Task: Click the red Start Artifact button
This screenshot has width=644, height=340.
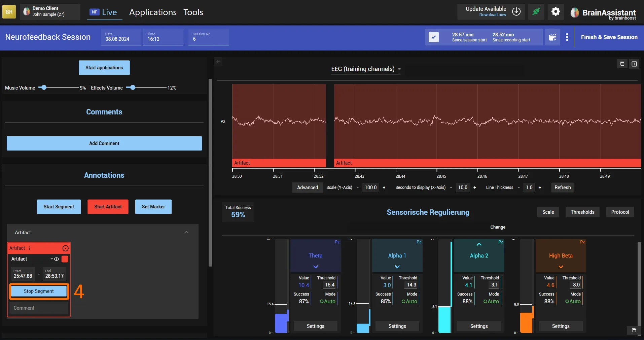Action: click(x=108, y=207)
